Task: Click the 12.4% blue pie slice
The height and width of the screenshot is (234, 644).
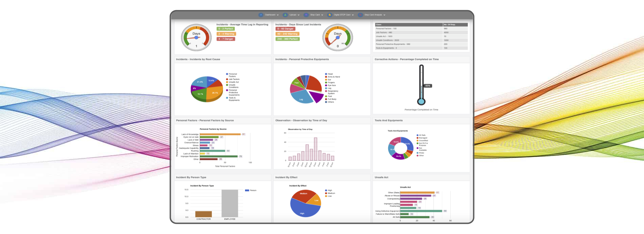Action: coord(212,81)
